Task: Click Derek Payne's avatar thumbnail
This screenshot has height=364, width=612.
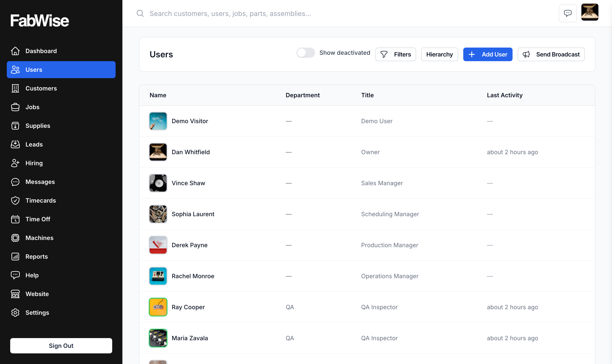Action: click(x=158, y=245)
